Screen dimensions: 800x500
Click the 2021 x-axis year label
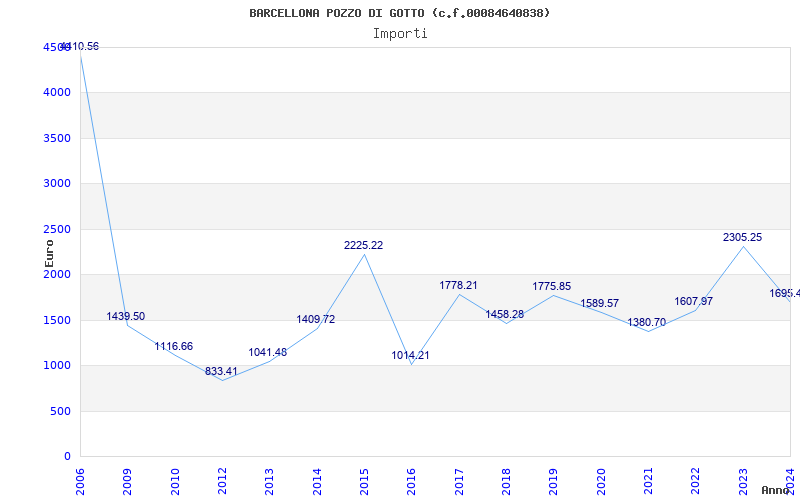click(648, 481)
